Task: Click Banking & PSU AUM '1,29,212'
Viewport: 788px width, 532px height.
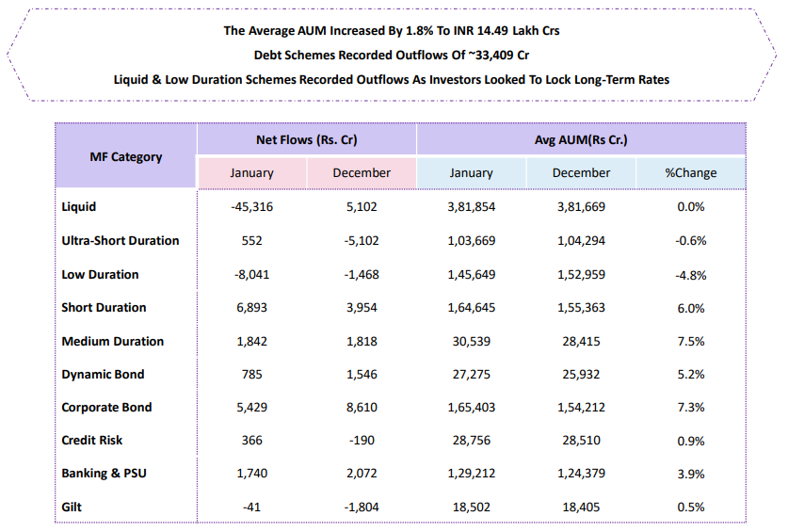Action: 472,474
